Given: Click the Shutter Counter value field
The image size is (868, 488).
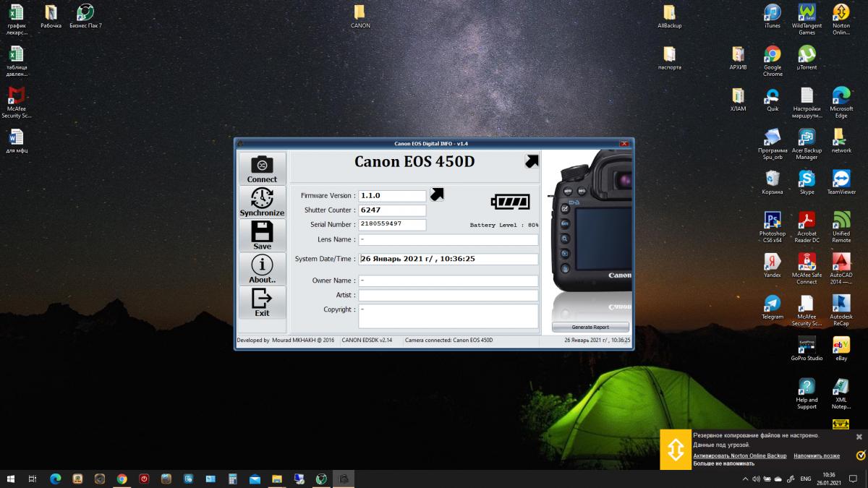Looking at the screenshot, I should [x=392, y=210].
